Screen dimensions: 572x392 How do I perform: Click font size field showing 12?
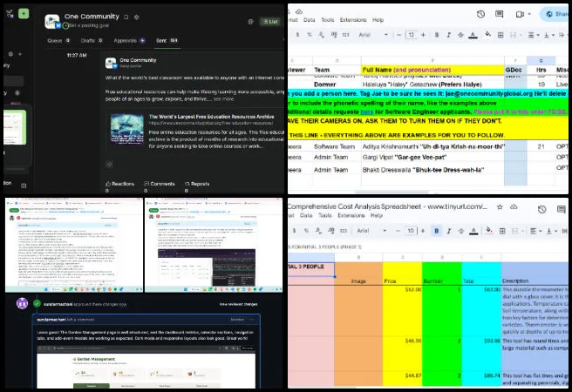pos(412,35)
